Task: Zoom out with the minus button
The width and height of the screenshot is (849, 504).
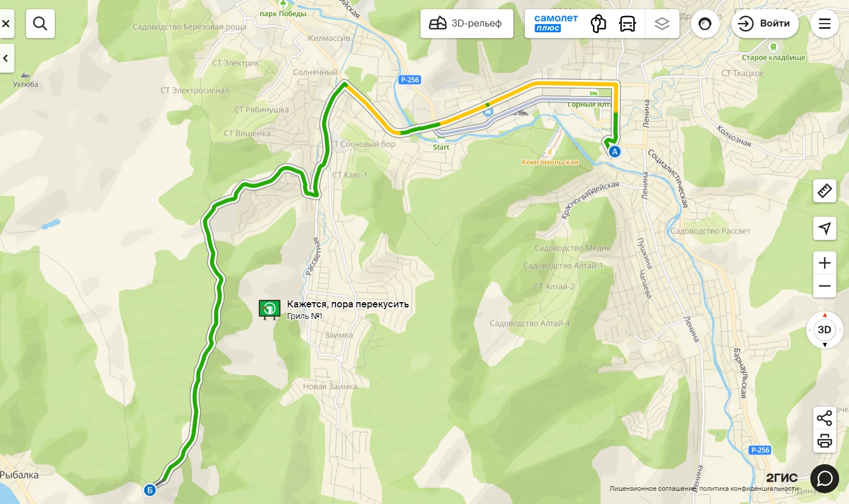Action: tap(825, 286)
